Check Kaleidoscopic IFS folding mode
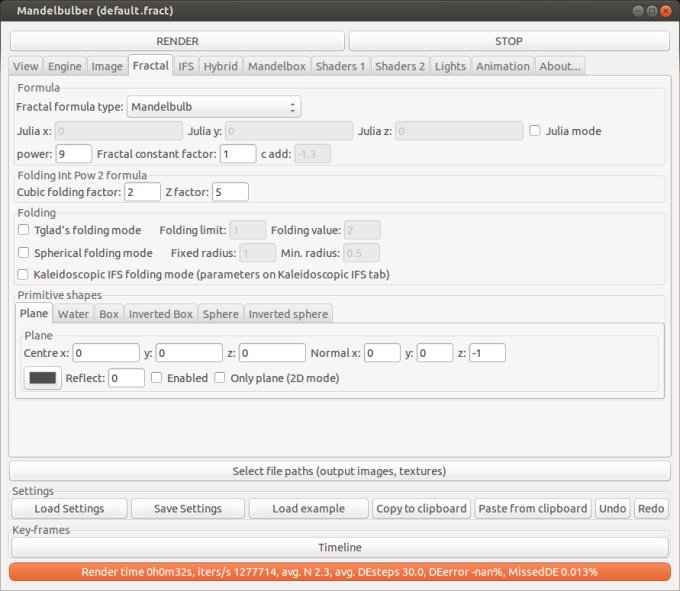 [x=24, y=274]
